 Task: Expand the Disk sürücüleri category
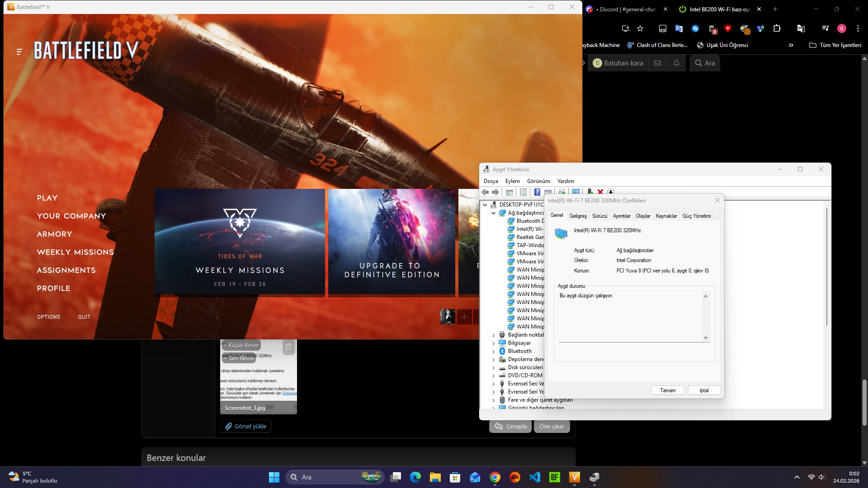494,368
